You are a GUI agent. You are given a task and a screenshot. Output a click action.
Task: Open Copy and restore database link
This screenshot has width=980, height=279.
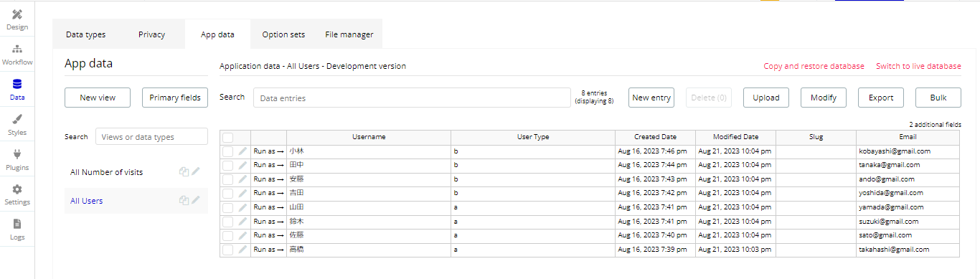(814, 66)
